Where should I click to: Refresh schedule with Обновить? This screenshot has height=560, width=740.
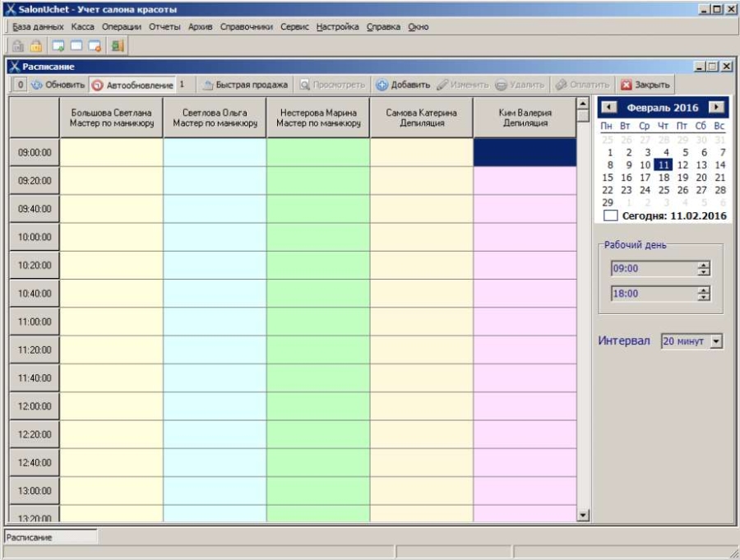[58, 85]
